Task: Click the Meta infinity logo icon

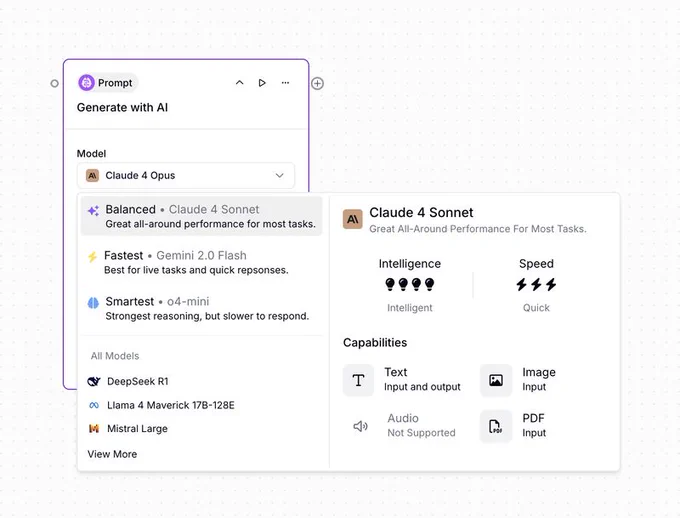Action: pyautogui.click(x=94, y=405)
